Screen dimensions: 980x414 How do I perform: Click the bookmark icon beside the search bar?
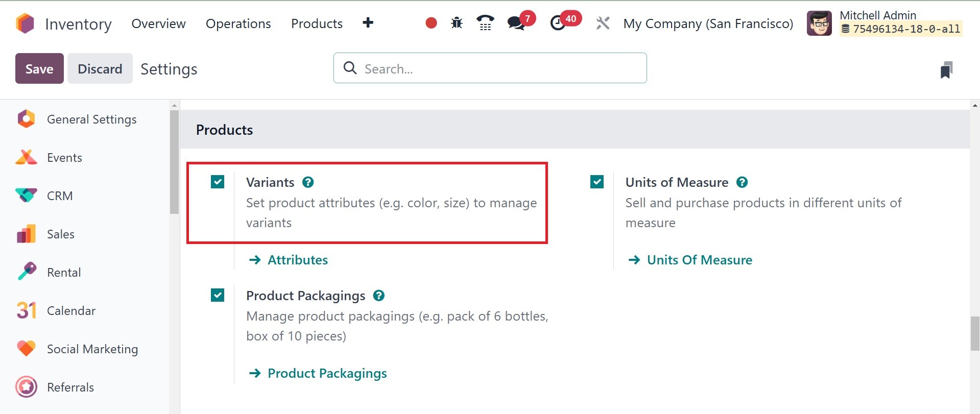pyautogui.click(x=946, y=70)
